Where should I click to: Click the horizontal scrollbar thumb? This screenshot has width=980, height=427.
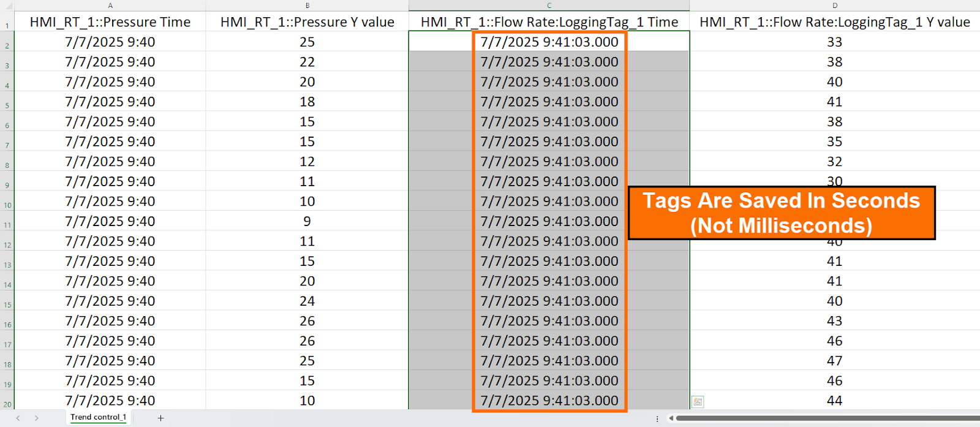pos(827,418)
